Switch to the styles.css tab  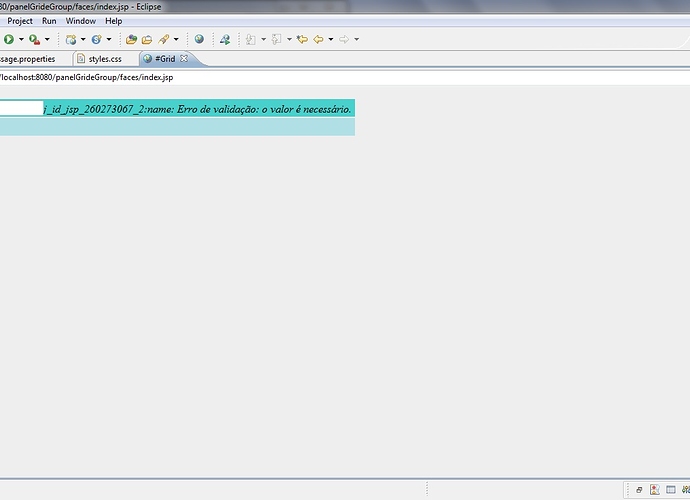105,59
